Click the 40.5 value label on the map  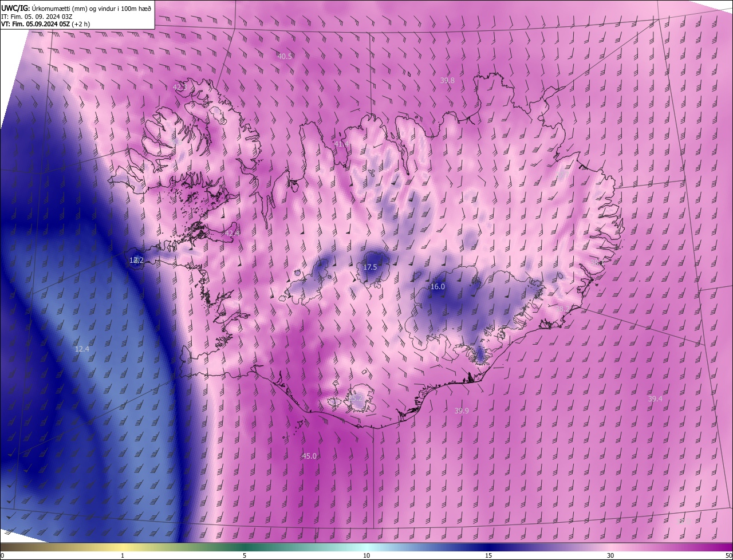click(285, 56)
